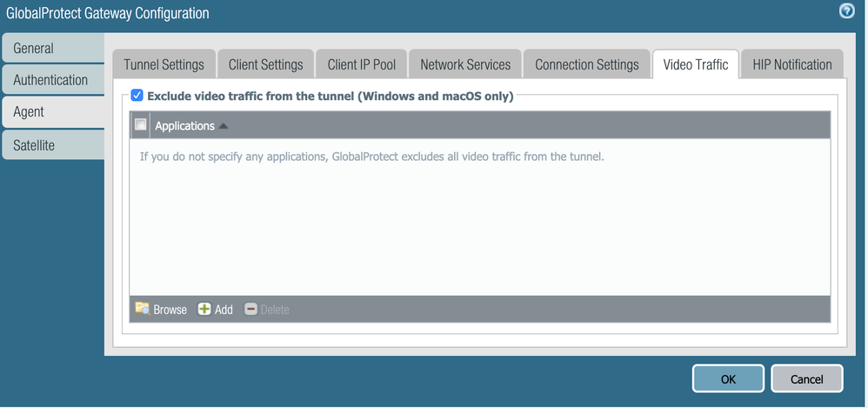Uncheck Exclude video traffic from the tunnel
The height and width of the screenshot is (408, 868).
pos(137,96)
